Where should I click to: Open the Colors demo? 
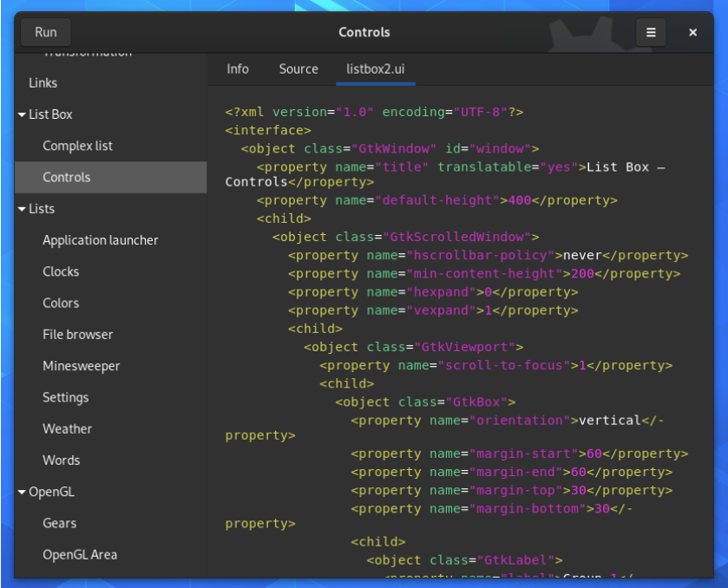[60, 303]
